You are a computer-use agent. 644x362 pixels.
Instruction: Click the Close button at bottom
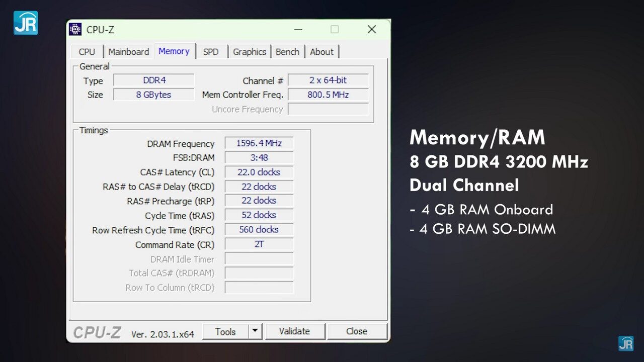pyautogui.click(x=357, y=331)
